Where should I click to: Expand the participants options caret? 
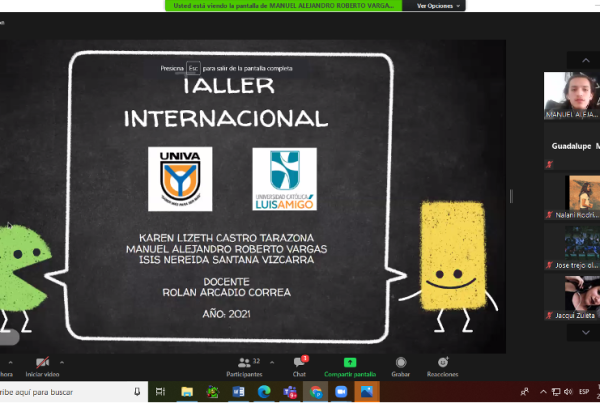pyautogui.click(x=272, y=362)
